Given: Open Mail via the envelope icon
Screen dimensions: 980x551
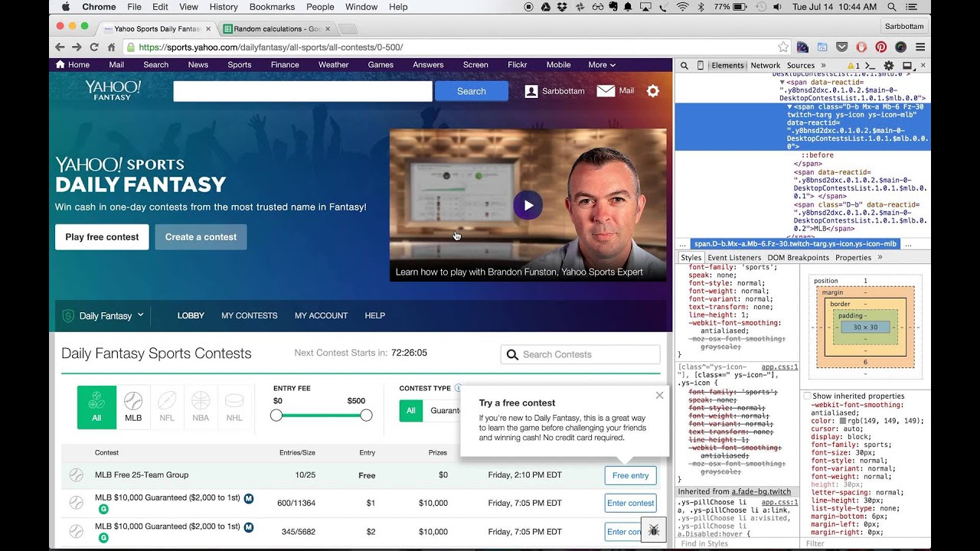Looking at the screenshot, I should (x=606, y=91).
